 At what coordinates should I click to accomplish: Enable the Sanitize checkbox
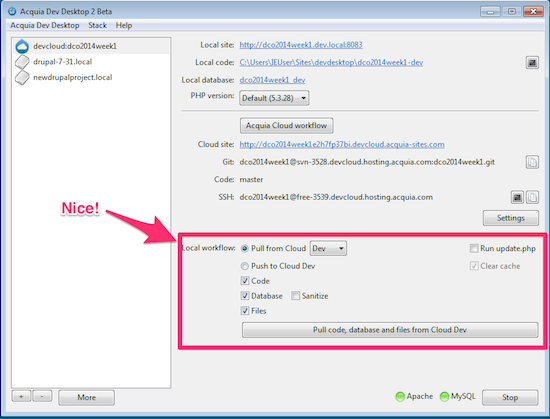pyautogui.click(x=295, y=296)
